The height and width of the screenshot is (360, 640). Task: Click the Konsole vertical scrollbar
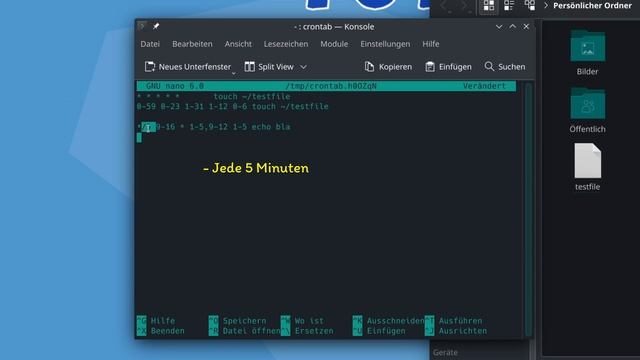coord(529,208)
